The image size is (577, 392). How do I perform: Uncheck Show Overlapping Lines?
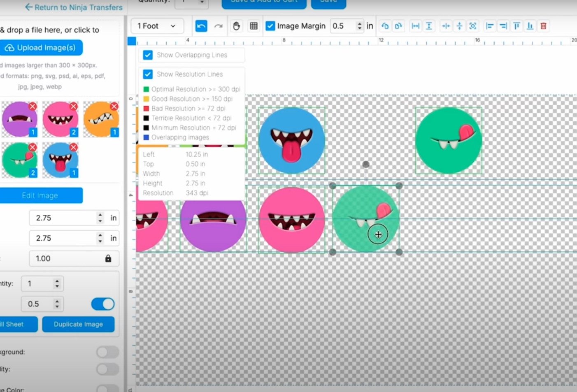(x=148, y=55)
